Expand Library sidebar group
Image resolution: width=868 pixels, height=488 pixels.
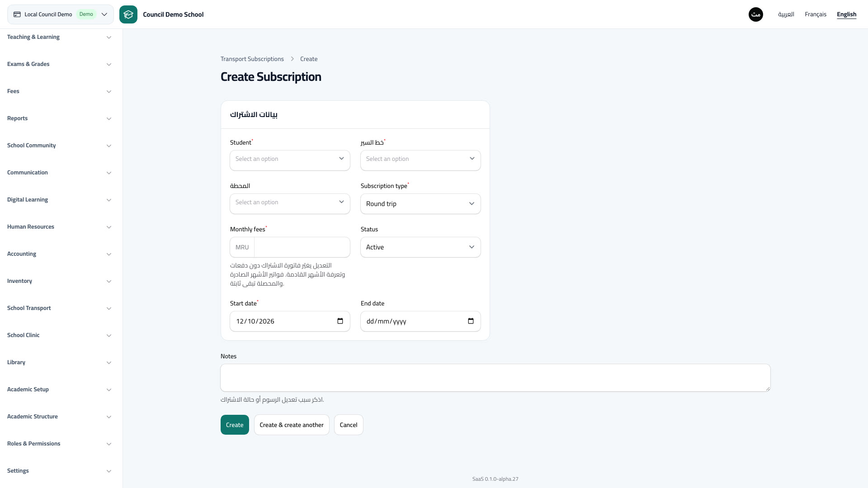[59, 362]
